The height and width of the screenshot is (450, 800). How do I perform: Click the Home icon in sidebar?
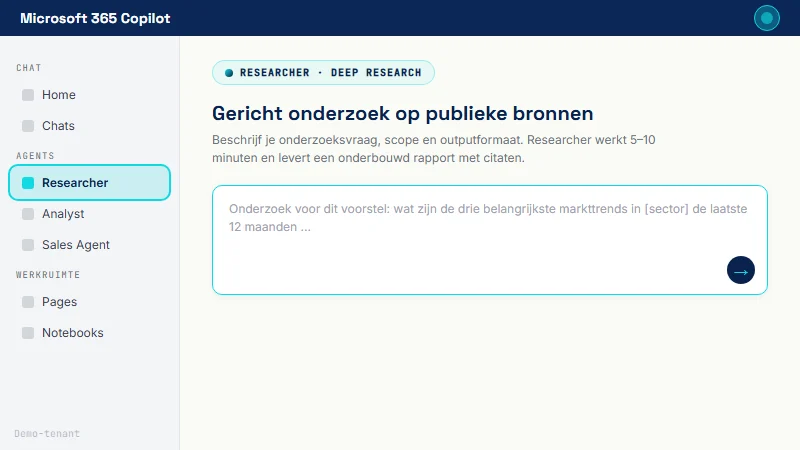[x=28, y=95]
